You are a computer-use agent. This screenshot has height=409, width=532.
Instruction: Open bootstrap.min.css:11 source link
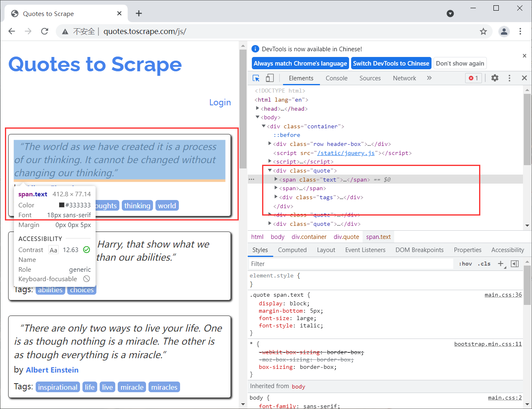pyautogui.click(x=488, y=344)
